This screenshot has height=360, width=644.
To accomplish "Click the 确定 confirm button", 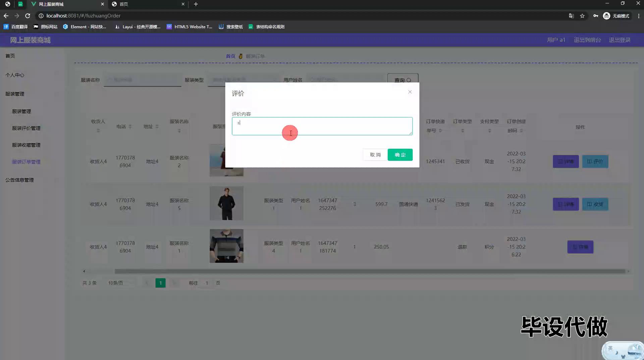I will (x=400, y=155).
